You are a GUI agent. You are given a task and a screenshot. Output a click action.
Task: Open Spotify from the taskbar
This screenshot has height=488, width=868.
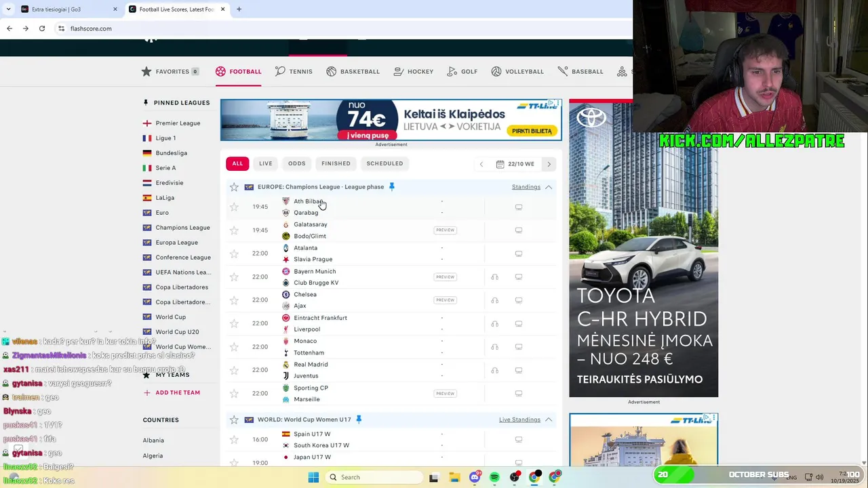tap(494, 477)
